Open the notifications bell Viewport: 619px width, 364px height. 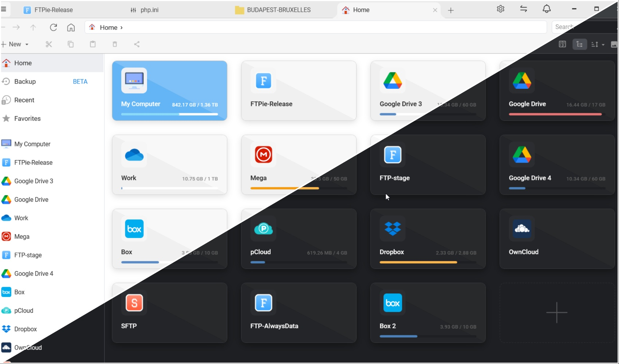pyautogui.click(x=547, y=9)
